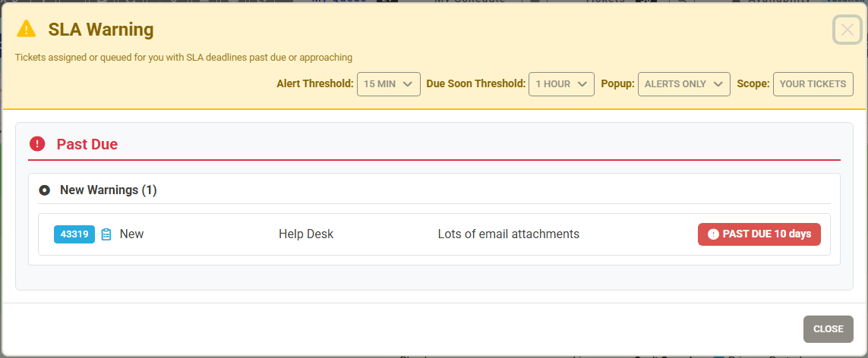Collapse the New Warnings (1) section
The image size is (868, 358).
pyautogui.click(x=44, y=190)
